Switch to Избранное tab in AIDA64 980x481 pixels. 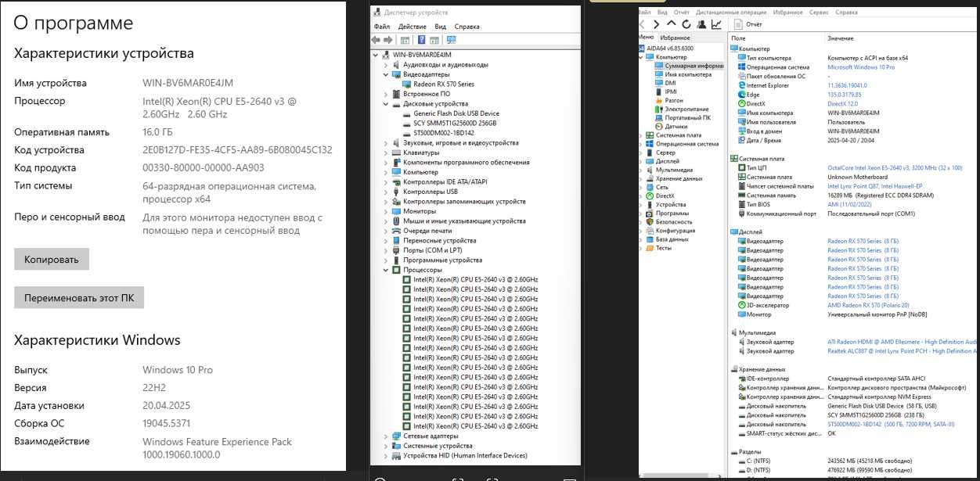tap(675, 38)
